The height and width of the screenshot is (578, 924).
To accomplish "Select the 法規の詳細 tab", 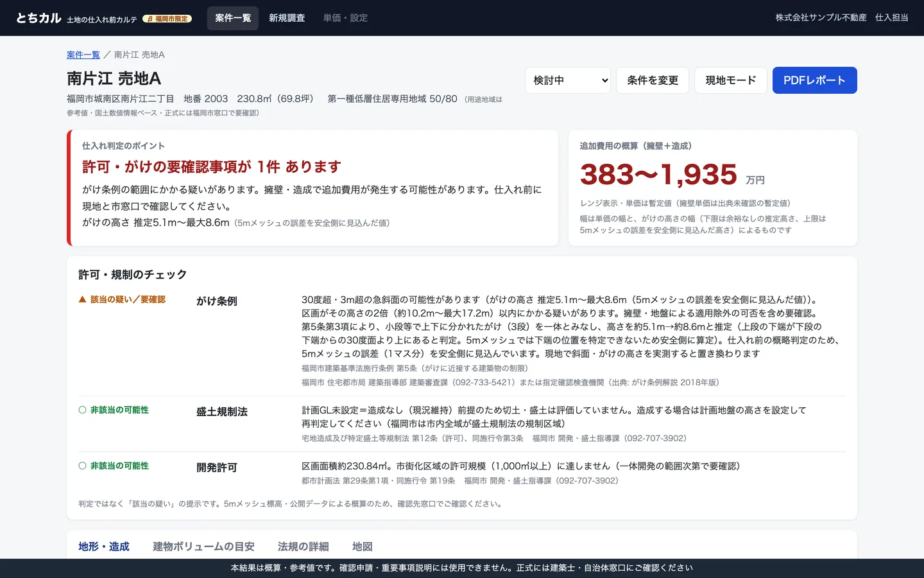I will [x=304, y=547].
